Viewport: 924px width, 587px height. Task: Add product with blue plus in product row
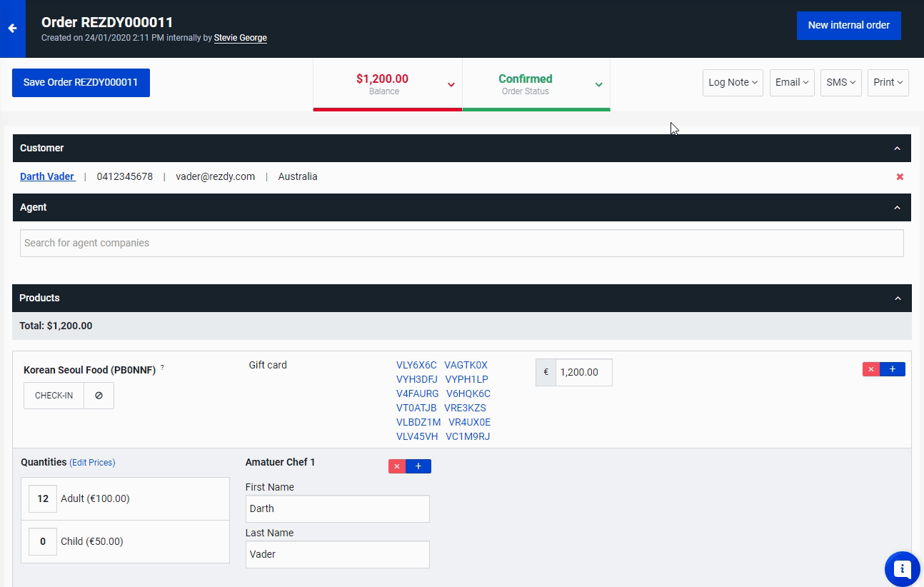pyautogui.click(x=893, y=369)
